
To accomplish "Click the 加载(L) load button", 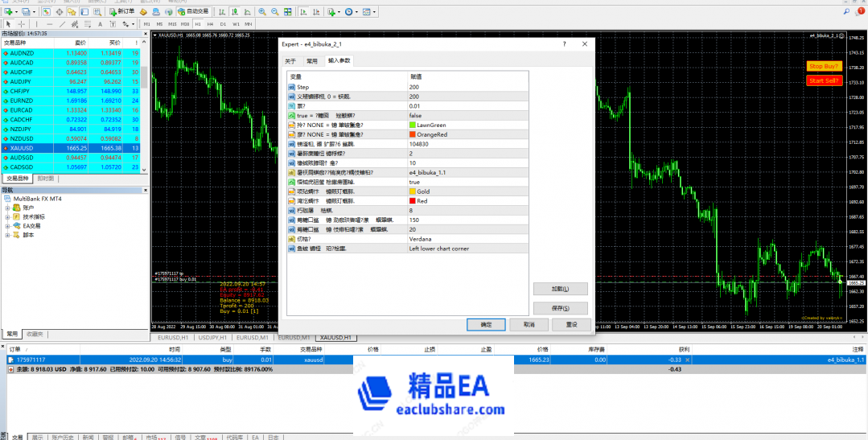I will point(560,289).
